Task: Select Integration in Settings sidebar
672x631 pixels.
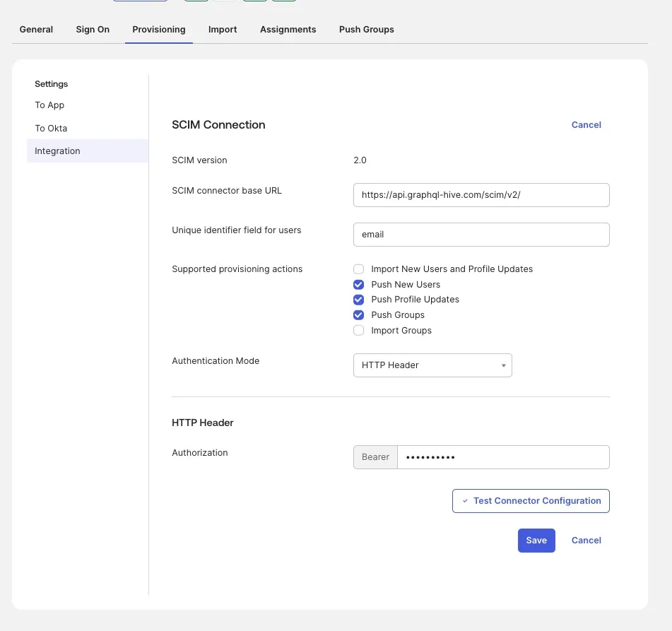Action: (x=88, y=151)
